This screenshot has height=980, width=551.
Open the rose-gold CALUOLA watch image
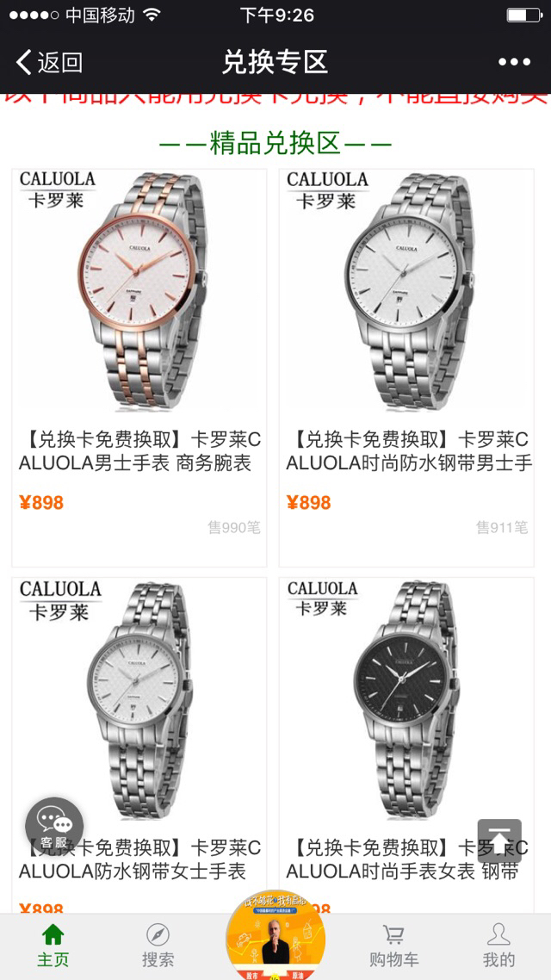pyautogui.click(x=139, y=291)
